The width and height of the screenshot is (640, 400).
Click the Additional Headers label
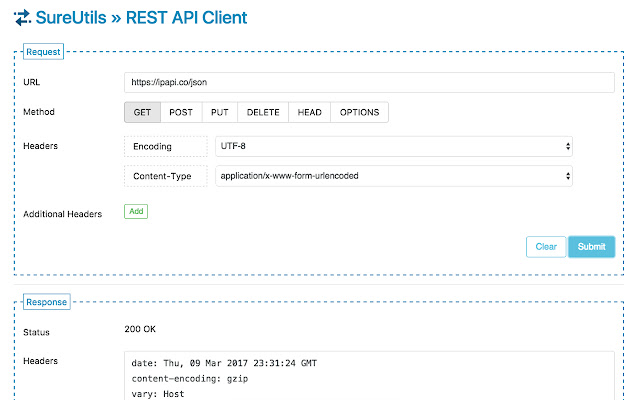pos(62,214)
